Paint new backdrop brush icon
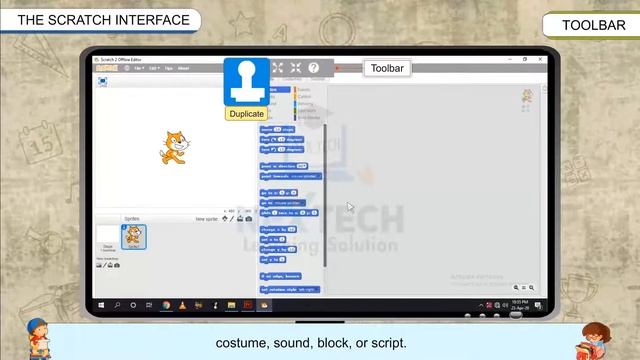640x360 pixels. pyautogui.click(x=104, y=265)
